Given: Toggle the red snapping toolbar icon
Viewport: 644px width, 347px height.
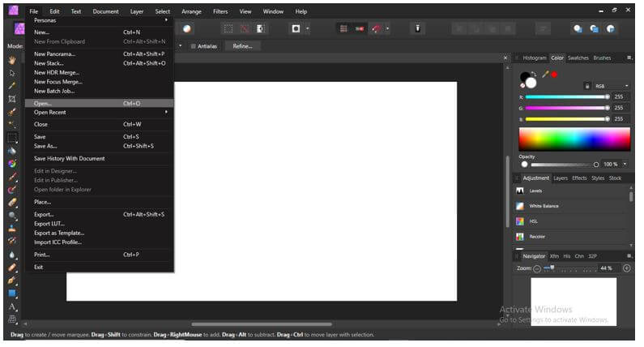Looking at the screenshot, I should (360, 28).
